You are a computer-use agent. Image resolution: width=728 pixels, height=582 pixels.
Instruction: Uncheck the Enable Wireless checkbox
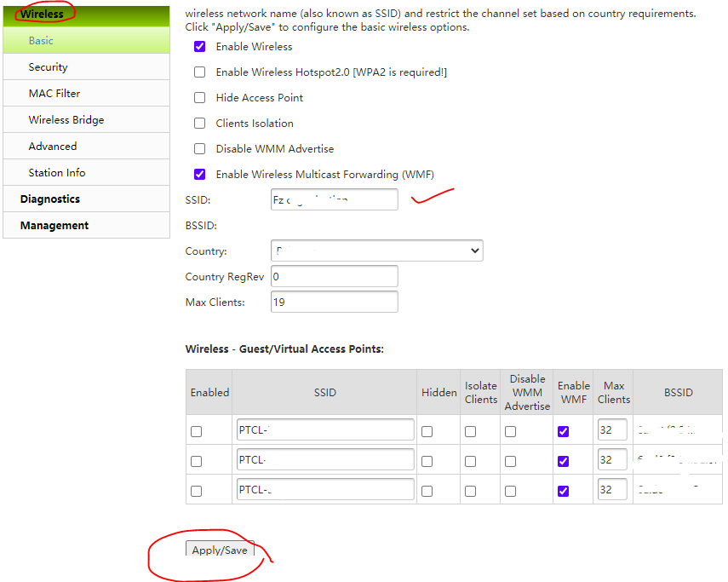pos(199,47)
